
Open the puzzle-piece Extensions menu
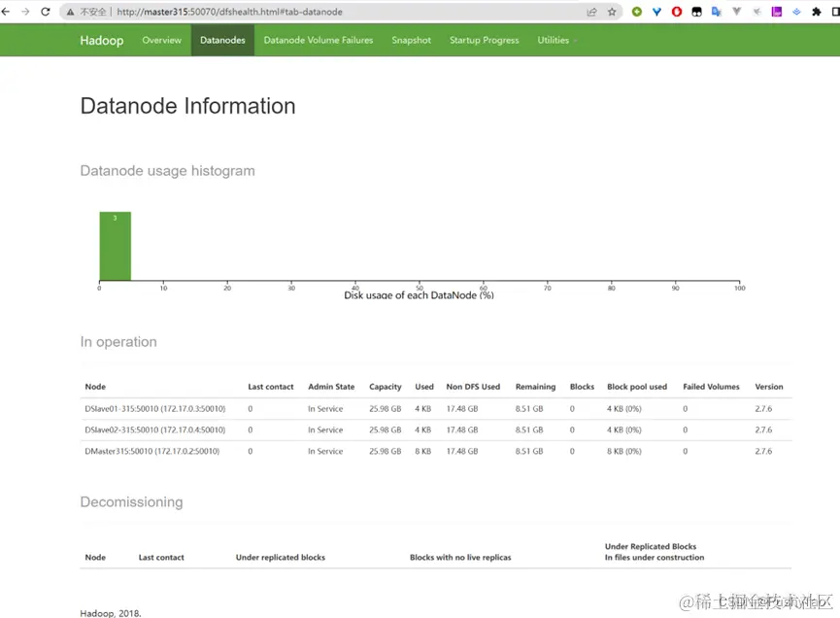pos(817,12)
